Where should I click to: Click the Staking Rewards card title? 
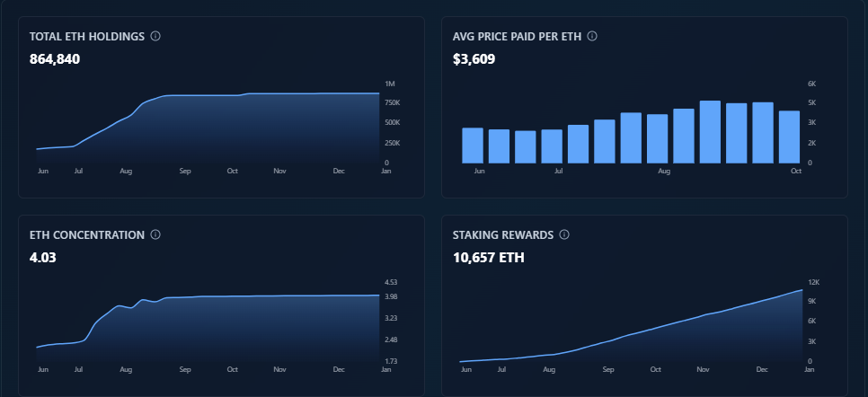tap(503, 235)
